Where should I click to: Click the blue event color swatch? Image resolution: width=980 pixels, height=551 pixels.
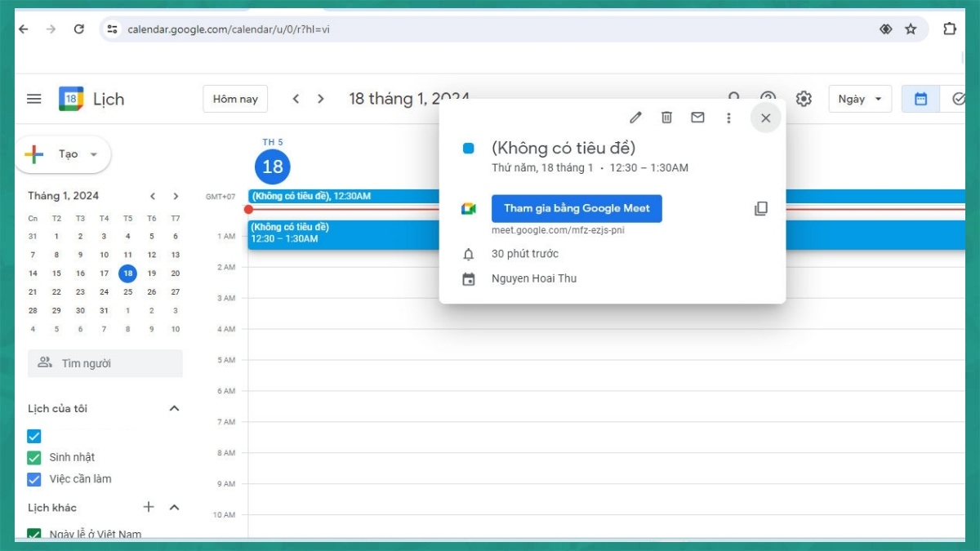(467, 148)
